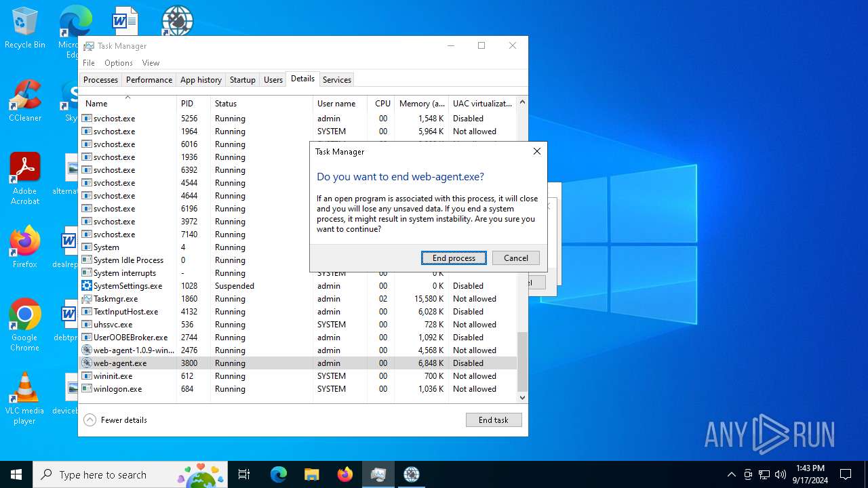Launch Google Chrome from the desktop
868x488 pixels.
pos(25,325)
